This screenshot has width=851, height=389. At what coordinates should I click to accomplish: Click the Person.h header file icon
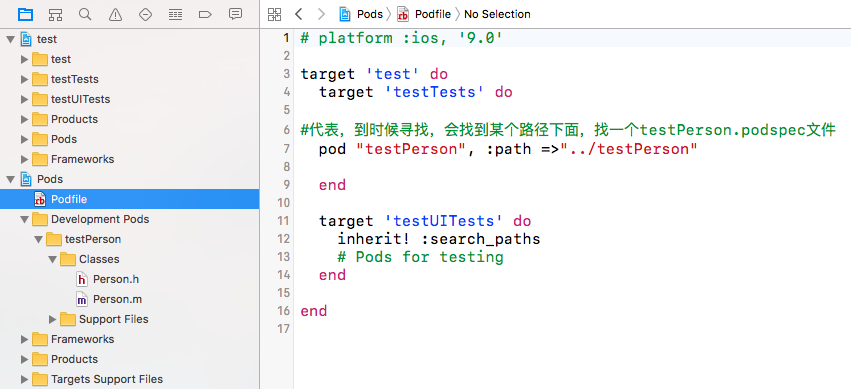(81, 279)
